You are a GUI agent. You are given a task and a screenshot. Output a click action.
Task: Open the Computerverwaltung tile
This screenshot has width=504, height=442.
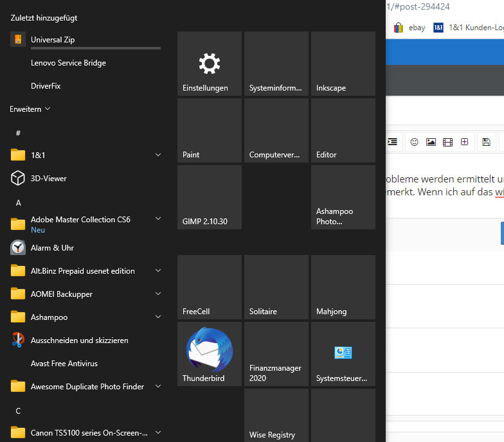tap(276, 130)
